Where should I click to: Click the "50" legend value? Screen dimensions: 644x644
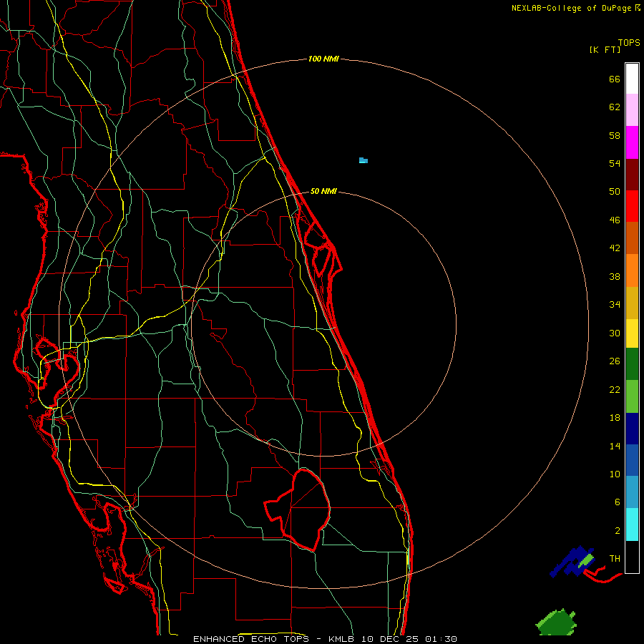(x=615, y=191)
